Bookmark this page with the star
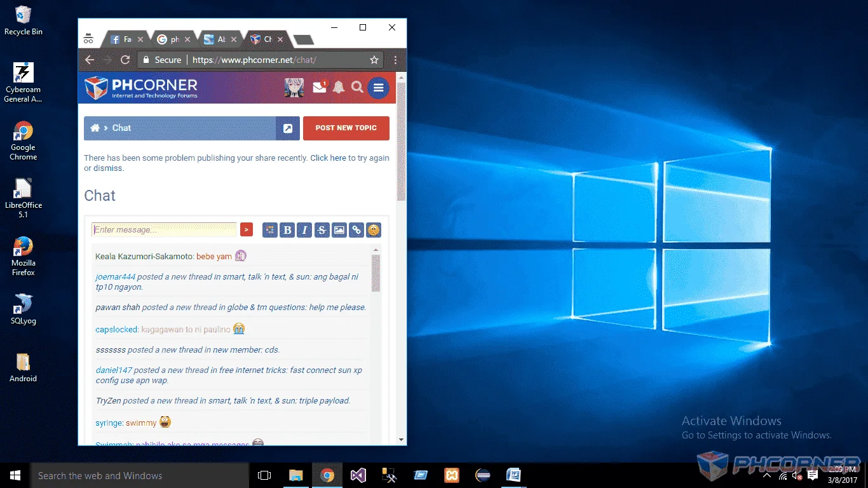Screen dimensions: 868x488 [374, 60]
